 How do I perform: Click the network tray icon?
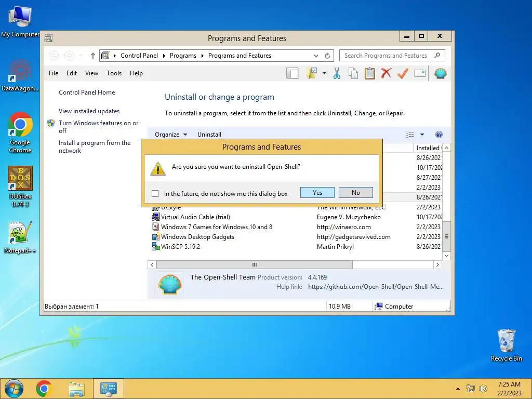[471, 389]
